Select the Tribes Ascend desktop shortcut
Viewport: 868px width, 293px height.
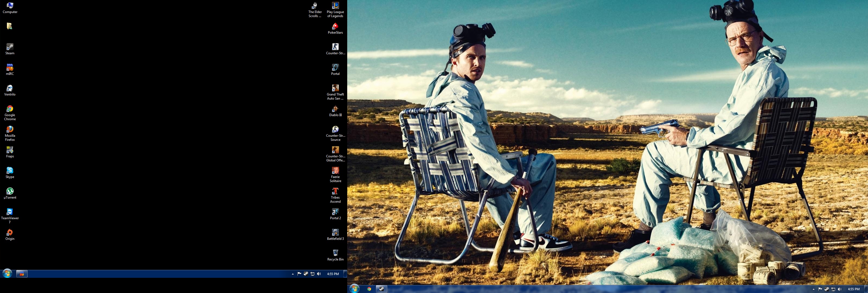click(x=335, y=195)
